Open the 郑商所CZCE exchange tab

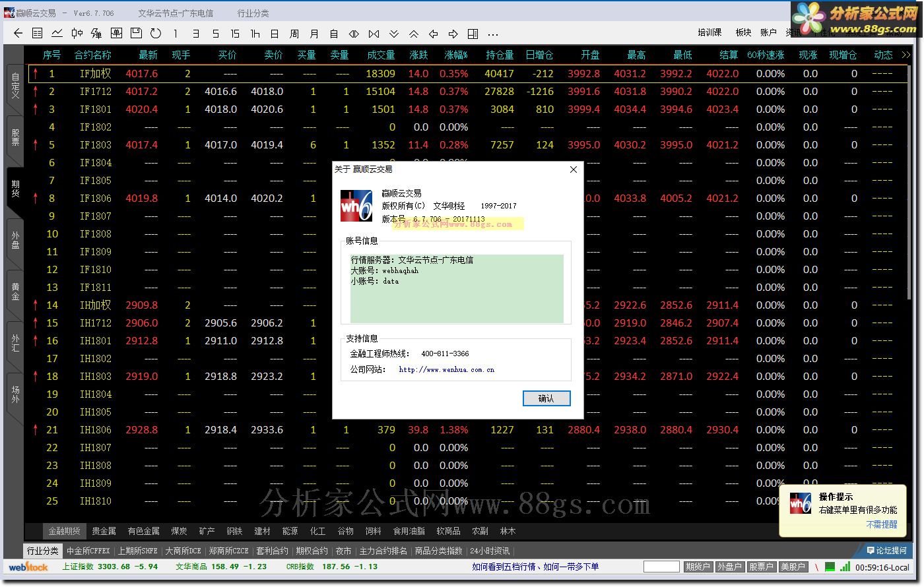pos(228,551)
